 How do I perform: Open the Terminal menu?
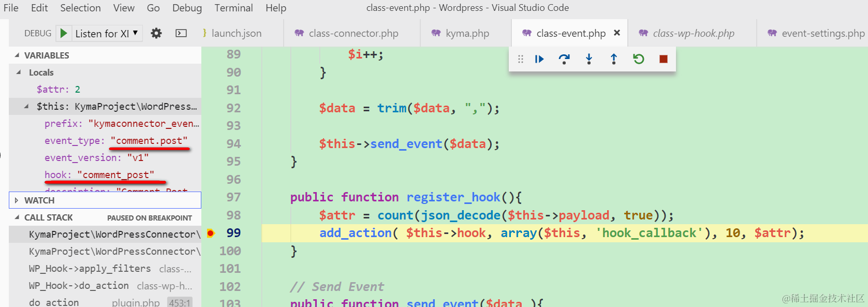pyautogui.click(x=234, y=8)
